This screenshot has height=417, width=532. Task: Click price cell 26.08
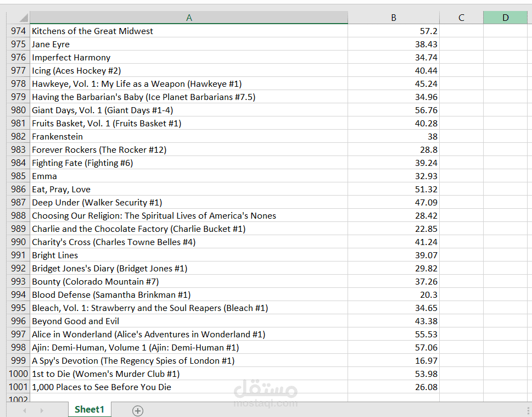[394, 387]
